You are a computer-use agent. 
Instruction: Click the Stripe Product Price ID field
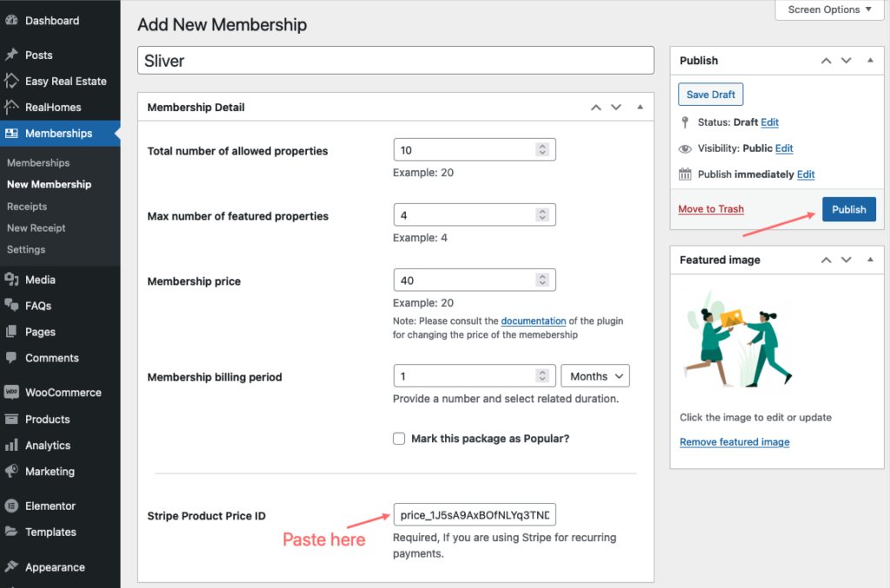(475, 515)
